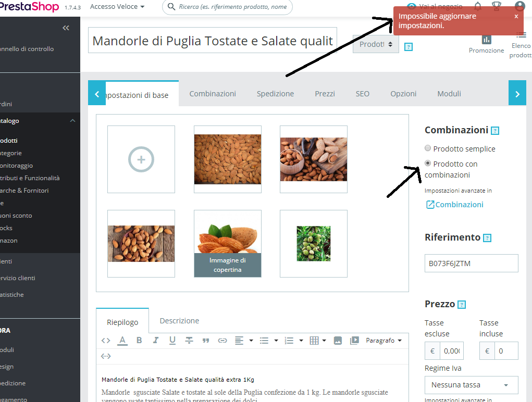Click the bold formatting icon in editor
532x402 pixels.
[x=139, y=341]
